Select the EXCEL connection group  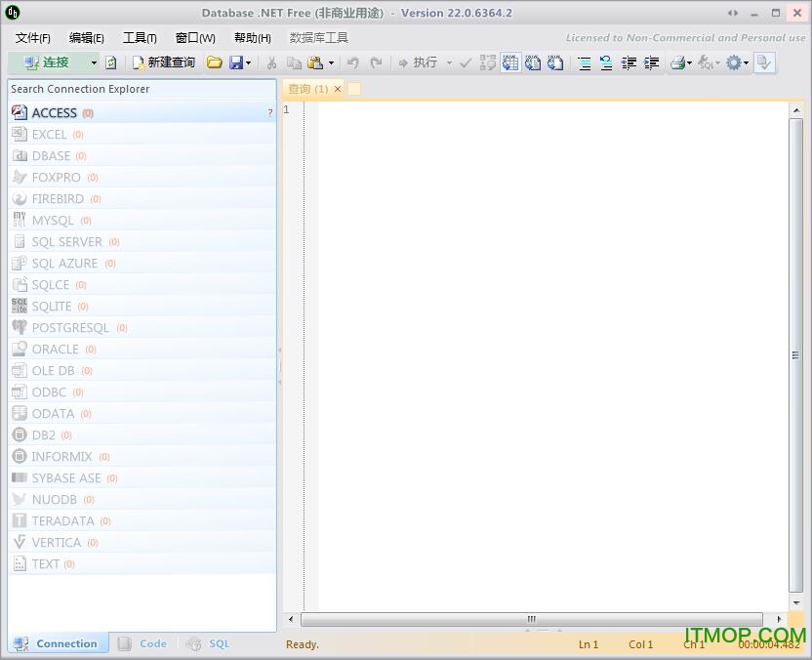pyautogui.click(x=142, y=135)
